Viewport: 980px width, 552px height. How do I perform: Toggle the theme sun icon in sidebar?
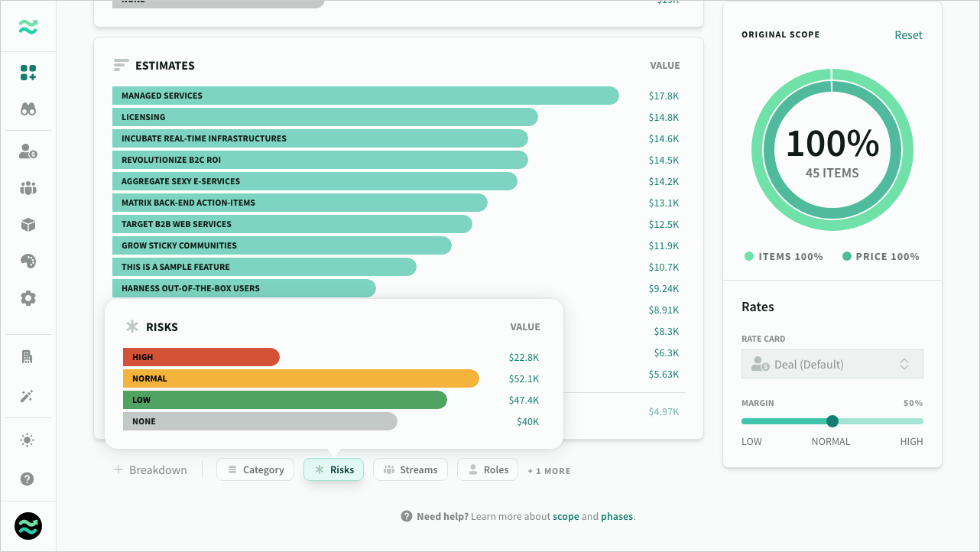point(28,440)
